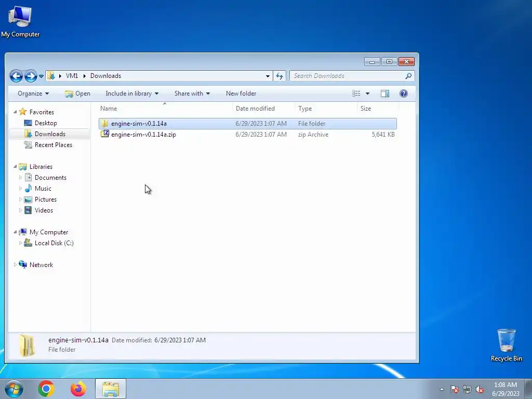
Task: Open the Organize menu
Action: click(33, 94)
